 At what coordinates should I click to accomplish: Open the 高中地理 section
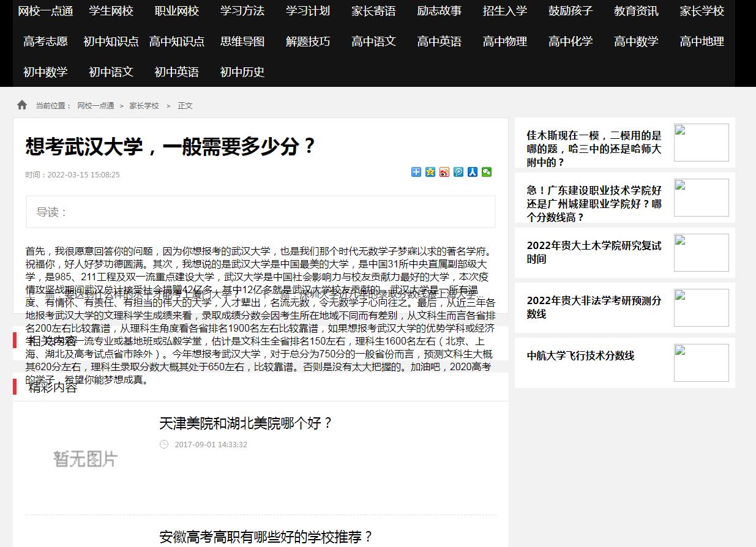(702, 42)
